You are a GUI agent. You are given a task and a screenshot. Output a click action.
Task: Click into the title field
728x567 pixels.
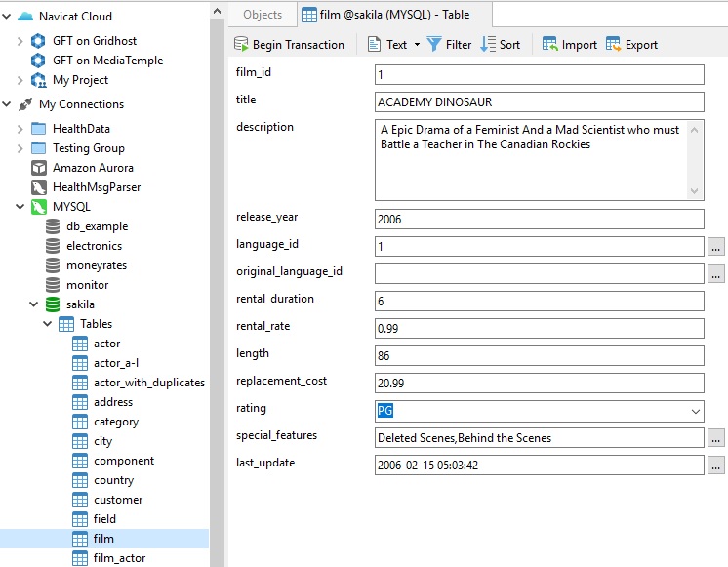pos(539,102)
